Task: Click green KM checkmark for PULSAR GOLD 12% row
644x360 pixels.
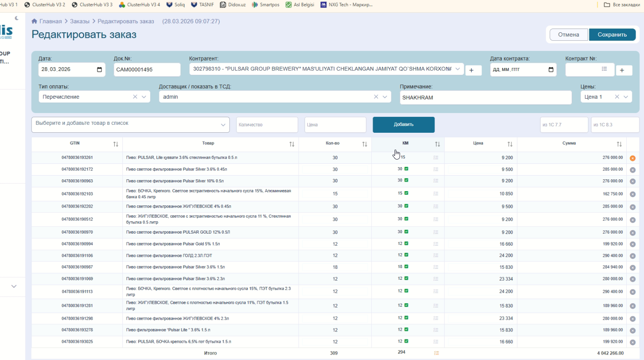Action: click(x=406, y=232)
